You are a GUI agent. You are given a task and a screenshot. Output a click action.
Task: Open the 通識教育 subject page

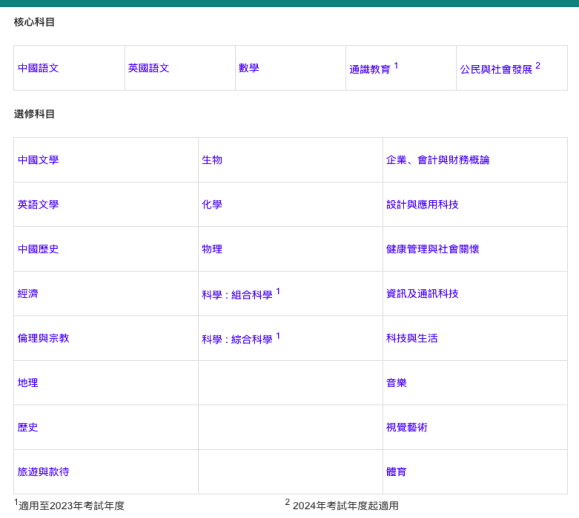(370, 69)
